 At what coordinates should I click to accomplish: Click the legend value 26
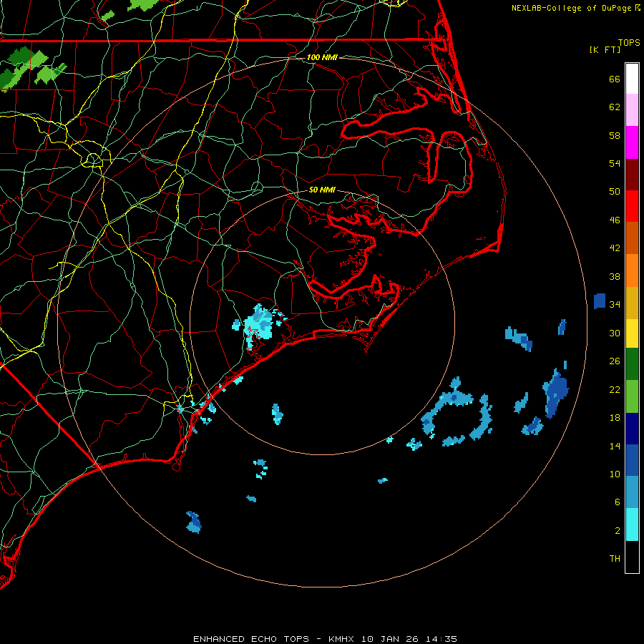click(x=615, y=361)
